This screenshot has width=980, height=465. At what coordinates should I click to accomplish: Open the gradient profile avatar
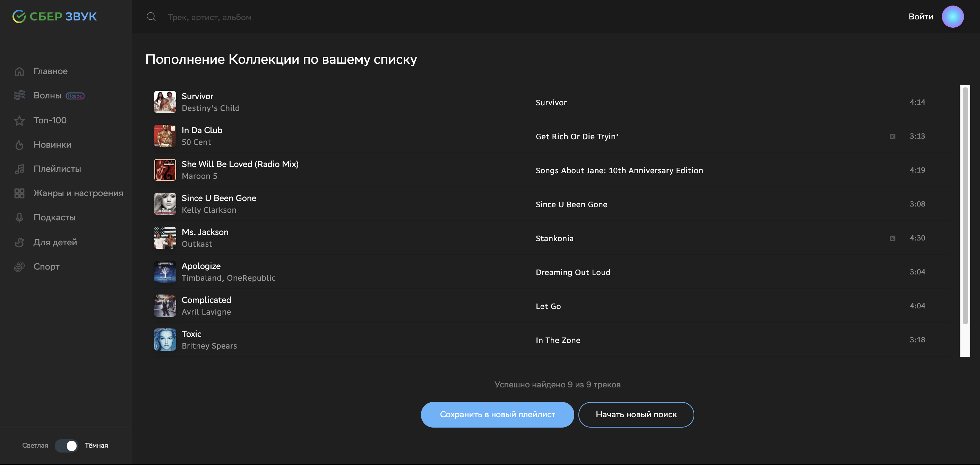point(953,16)
